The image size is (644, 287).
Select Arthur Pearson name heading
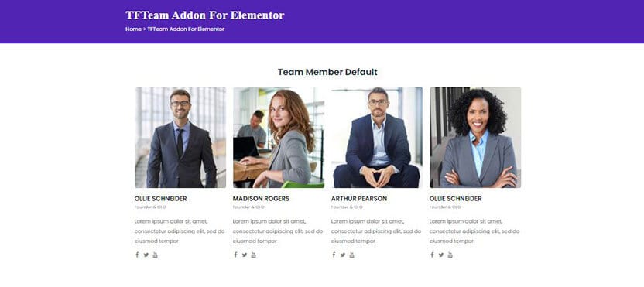[x=359, y=199]
